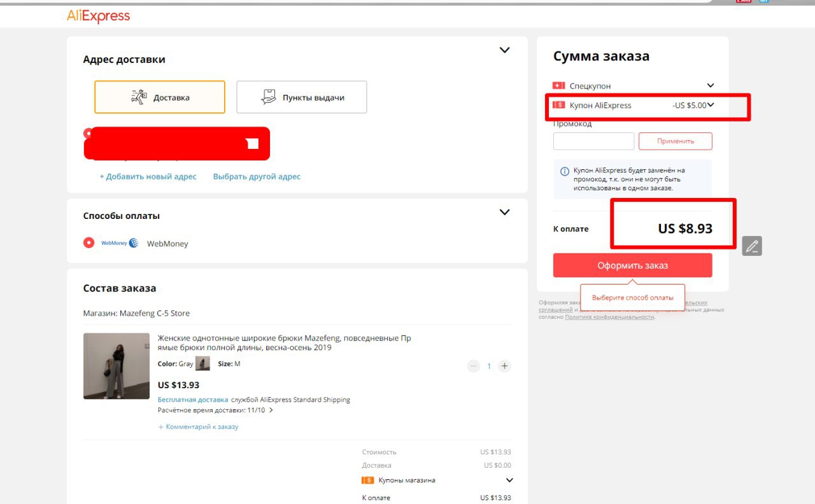Open the Политике конфиденциальности link
The image size is (815, 504).
point(609,317)
